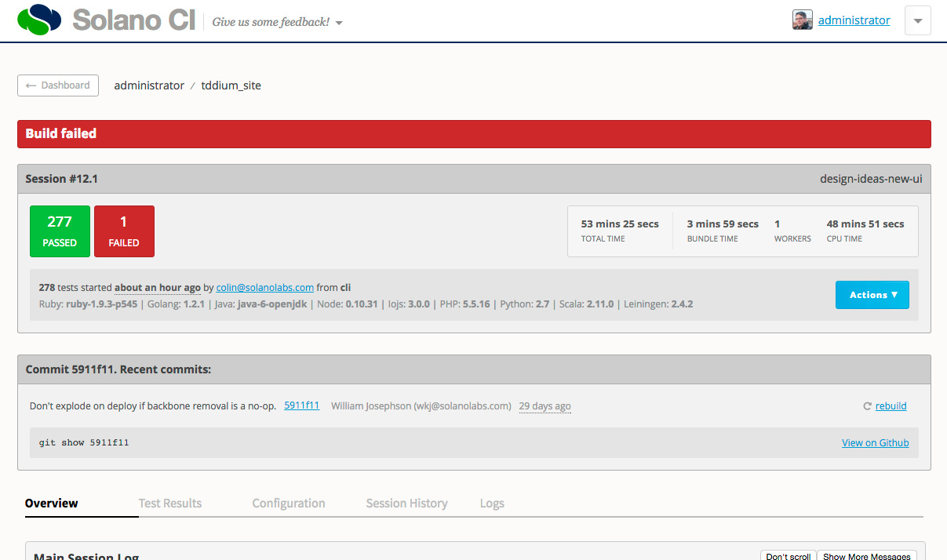
Task: Click the 'Commit 5911f11. Recent commits:' heading
Action: tap(118, 369)
